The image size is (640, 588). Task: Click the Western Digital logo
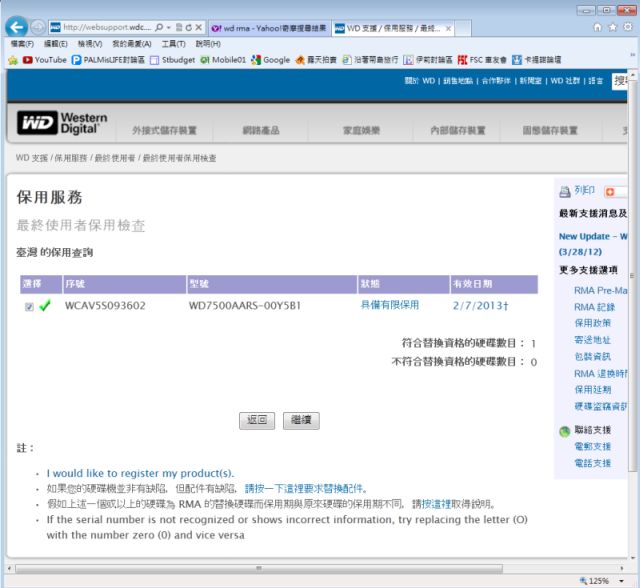click(x=62, y=123)
